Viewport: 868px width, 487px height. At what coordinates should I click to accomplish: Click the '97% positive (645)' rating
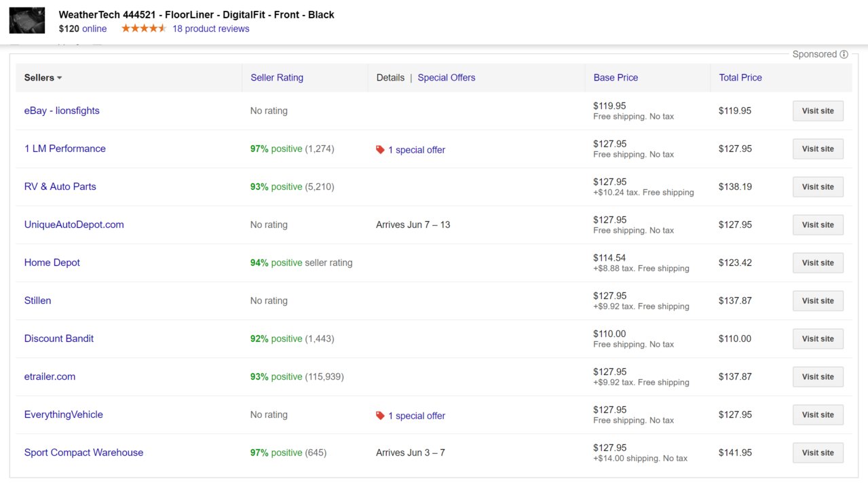288,452
